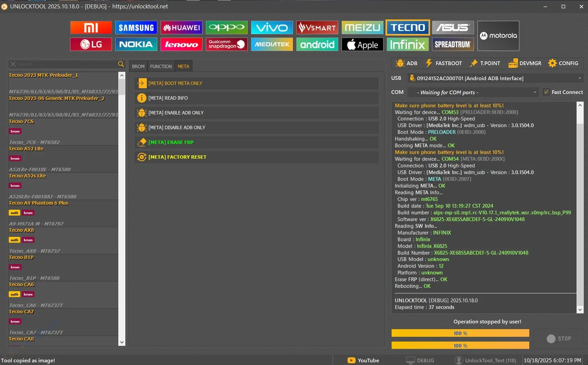Screen dimensions: 588x365
Task: Open the DEVMGR device manager
Action: pyautogui.click(x=525, y=63)
